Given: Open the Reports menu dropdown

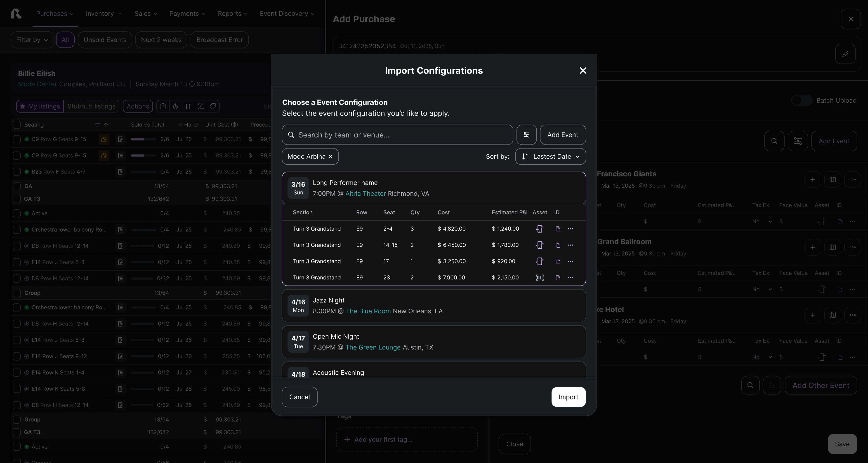Looking at the screenshot, I should click(233, 14).
